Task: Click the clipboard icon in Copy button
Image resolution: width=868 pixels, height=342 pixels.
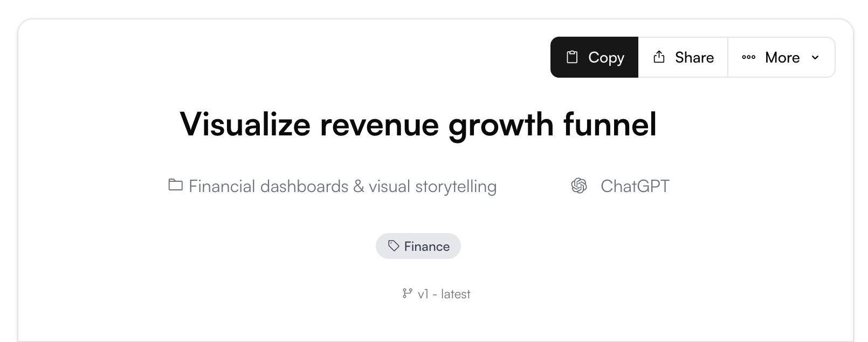Action: coord(572,57)
